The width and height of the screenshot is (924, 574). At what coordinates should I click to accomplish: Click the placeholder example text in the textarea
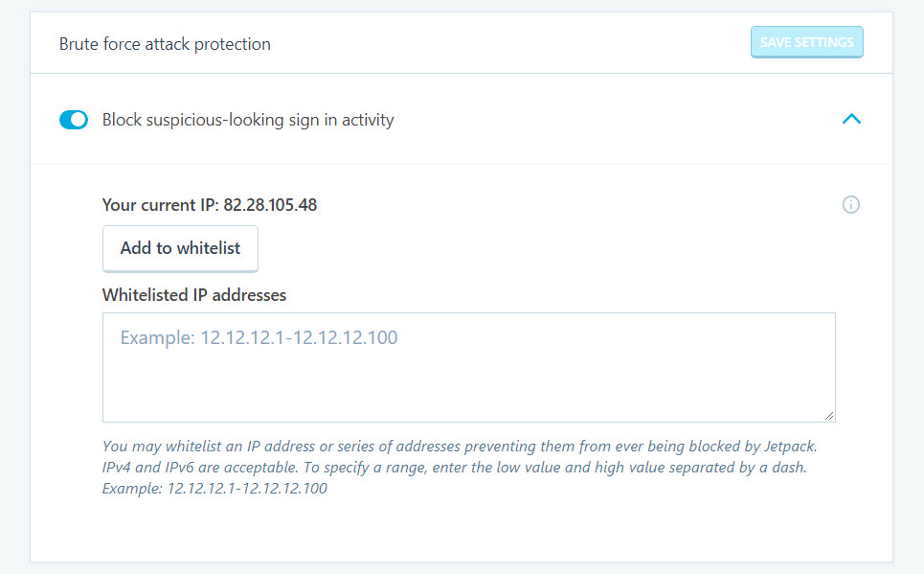[259, 337]
